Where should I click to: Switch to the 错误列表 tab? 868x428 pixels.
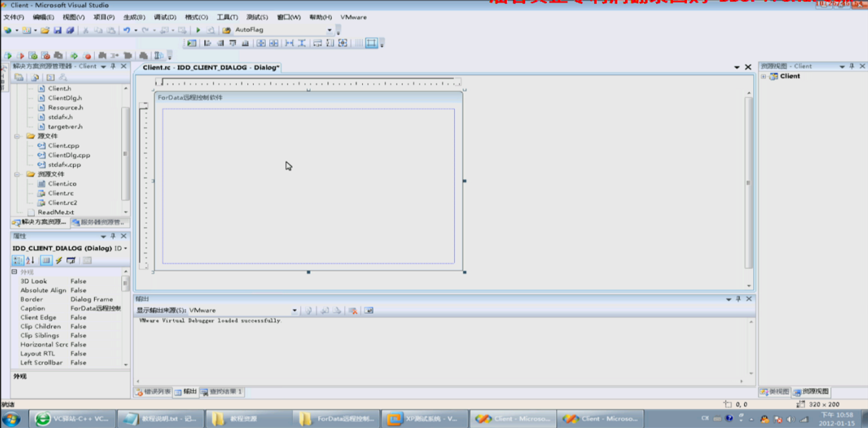coord(153,392)
